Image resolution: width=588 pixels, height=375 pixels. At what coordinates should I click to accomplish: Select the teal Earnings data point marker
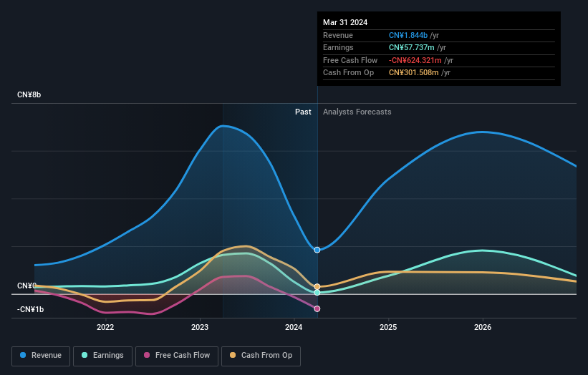click(x=317, y=293)
